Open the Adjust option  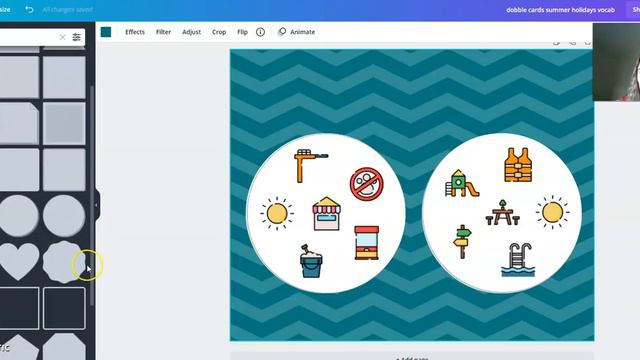[191, 32]
